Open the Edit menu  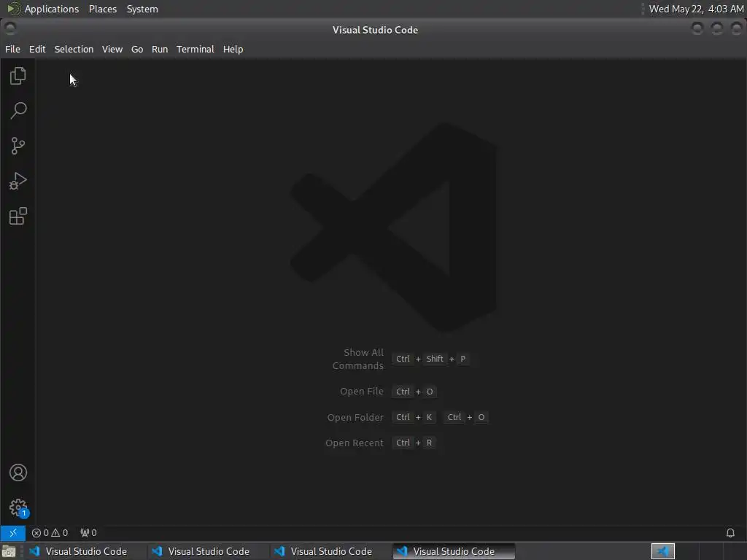[x=37, y=49]
